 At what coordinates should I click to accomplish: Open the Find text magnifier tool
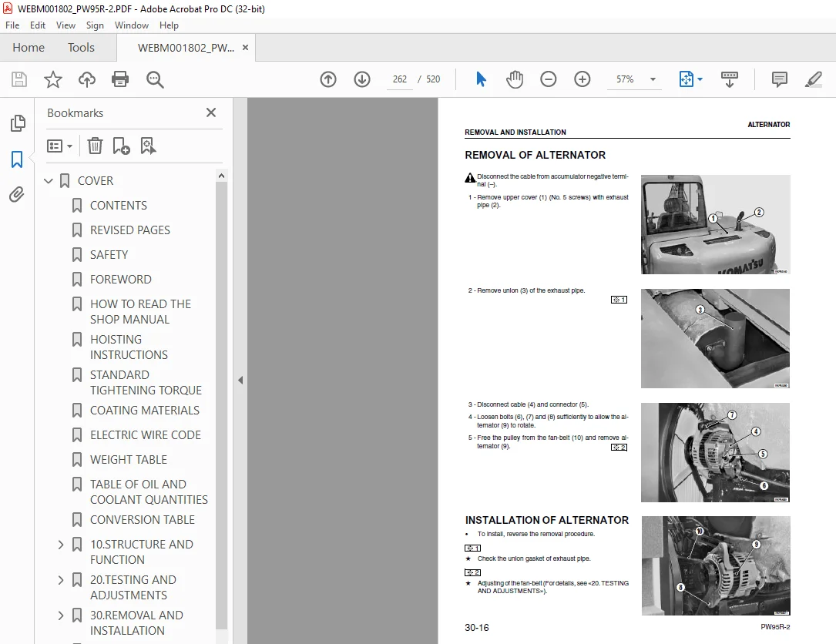(155, 79)
